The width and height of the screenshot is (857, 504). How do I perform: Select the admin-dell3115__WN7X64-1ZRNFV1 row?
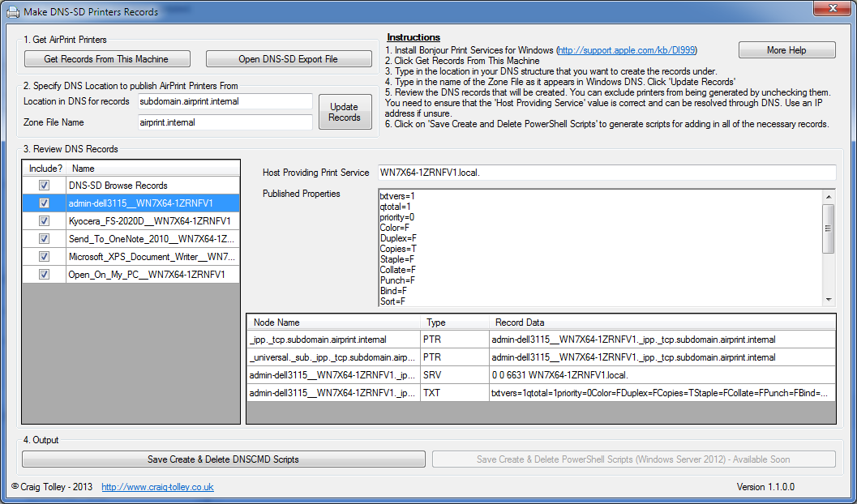(131, 203)
